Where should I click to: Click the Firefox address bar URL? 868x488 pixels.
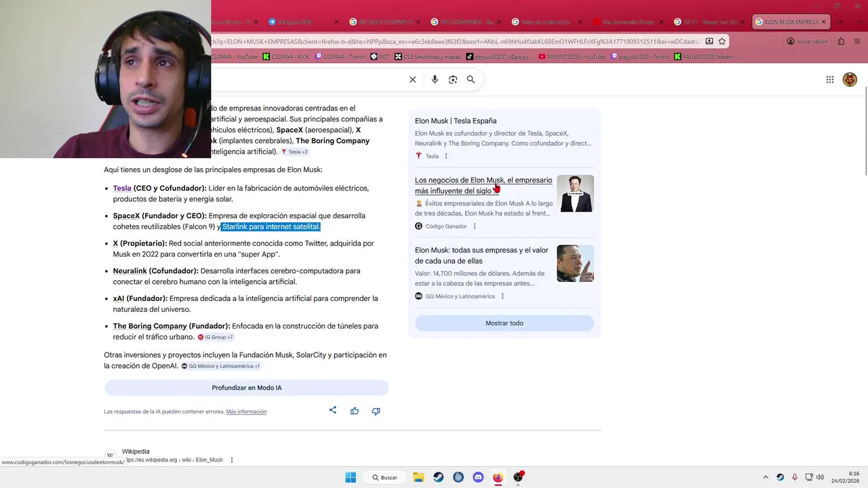point(454,41)
